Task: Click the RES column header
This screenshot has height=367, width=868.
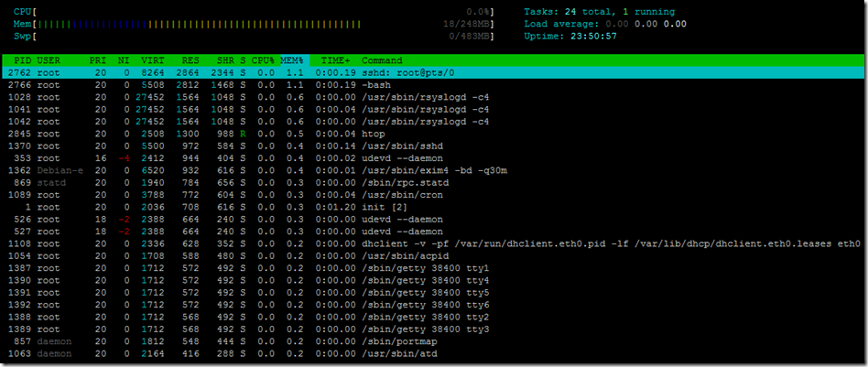Action: [x=190, y=60]
